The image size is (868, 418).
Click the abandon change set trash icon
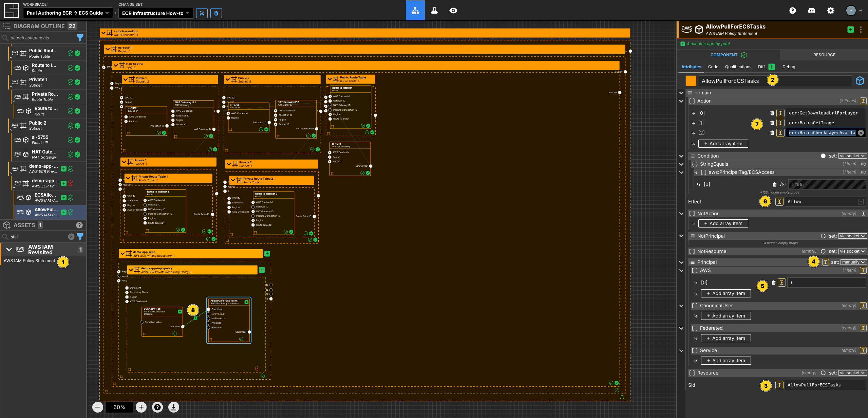point(216,13)
